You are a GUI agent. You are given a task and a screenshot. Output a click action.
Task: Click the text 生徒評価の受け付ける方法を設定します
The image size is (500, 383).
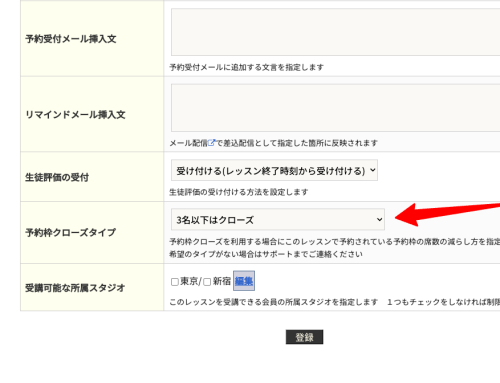point(239,192)
